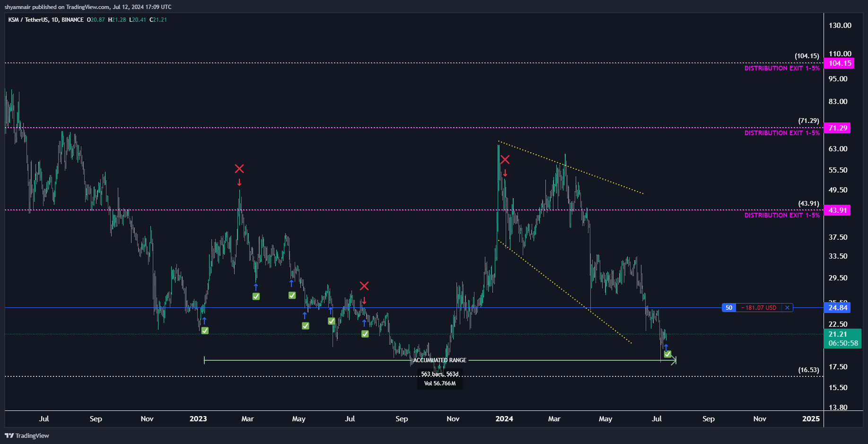The image size is (868, 444).
Task: Click the high value H21.28
Action: (117, 20)
